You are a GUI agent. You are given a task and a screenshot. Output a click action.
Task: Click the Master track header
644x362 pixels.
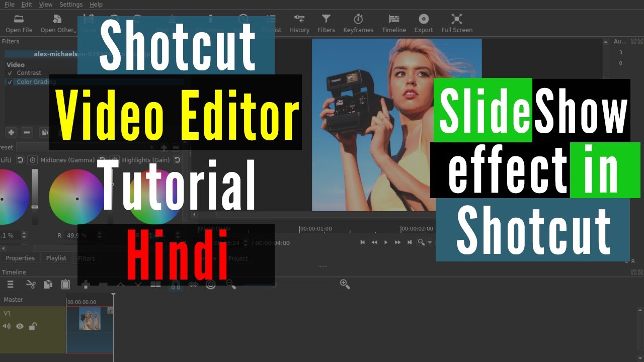click(x=33, y=300)
